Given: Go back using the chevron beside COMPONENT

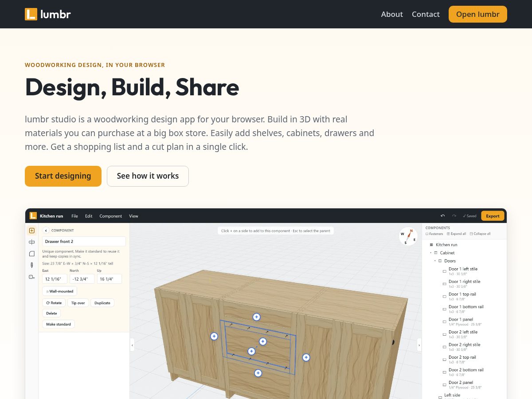Looking at the screenshot, I should [46, 231].
